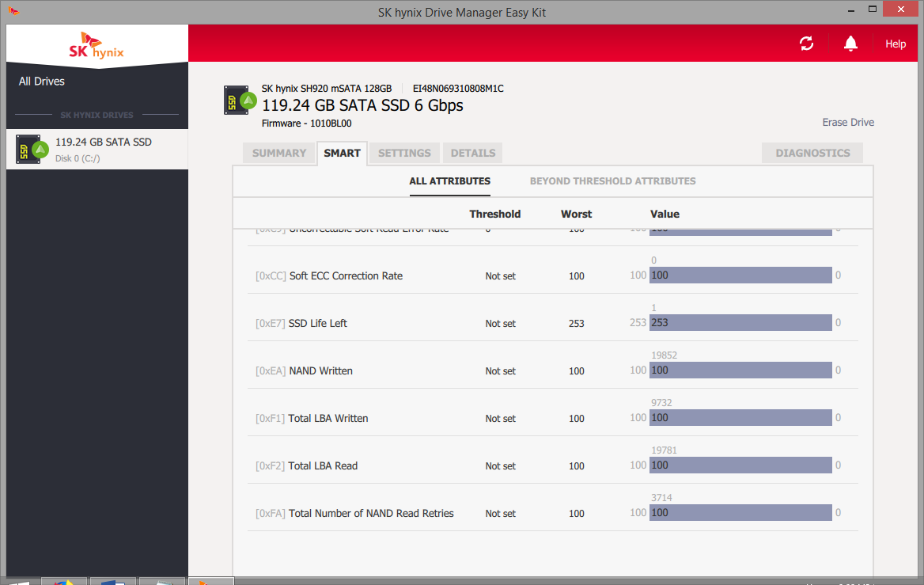The width and height of the screenshot is (924, 585).
Task: Select BEYOND THRESHOLD ATTRIBUTES sub-tab
Action: pyautogui.click(x=612, y=181)
